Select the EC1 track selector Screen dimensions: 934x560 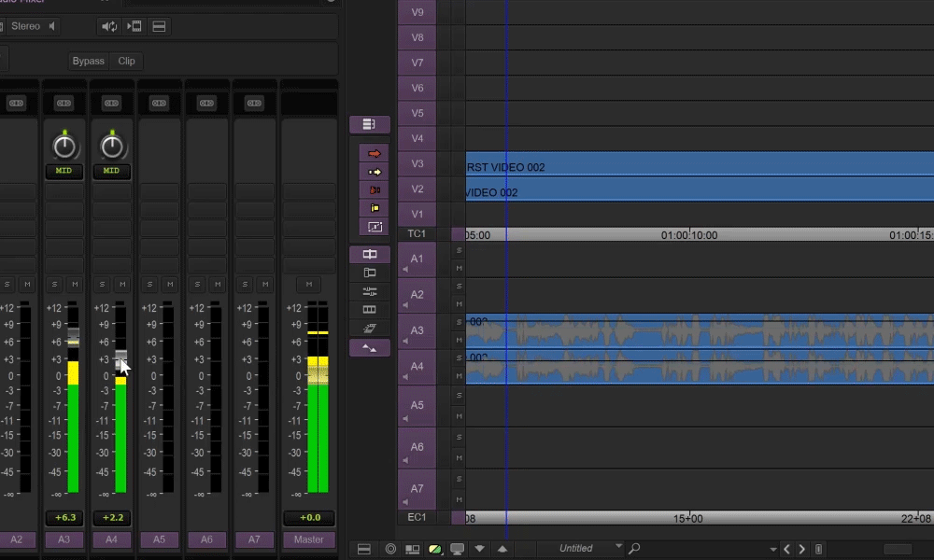(x=417, y=517)
